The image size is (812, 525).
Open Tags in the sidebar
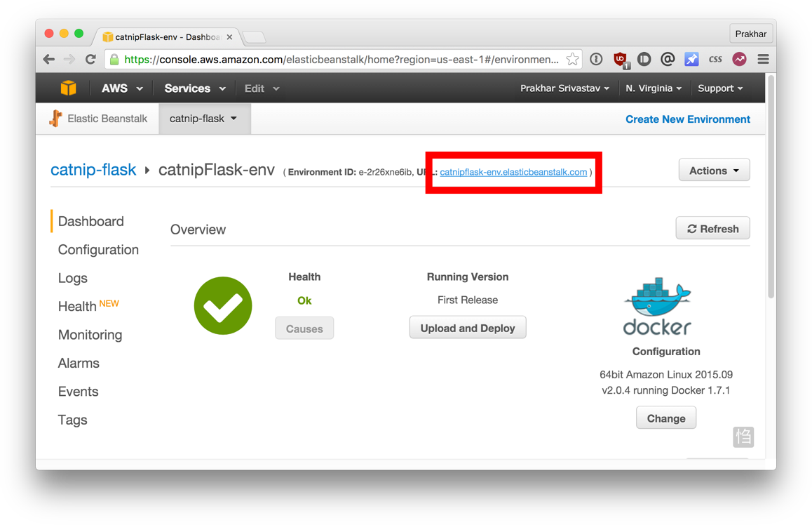point(72,420)
